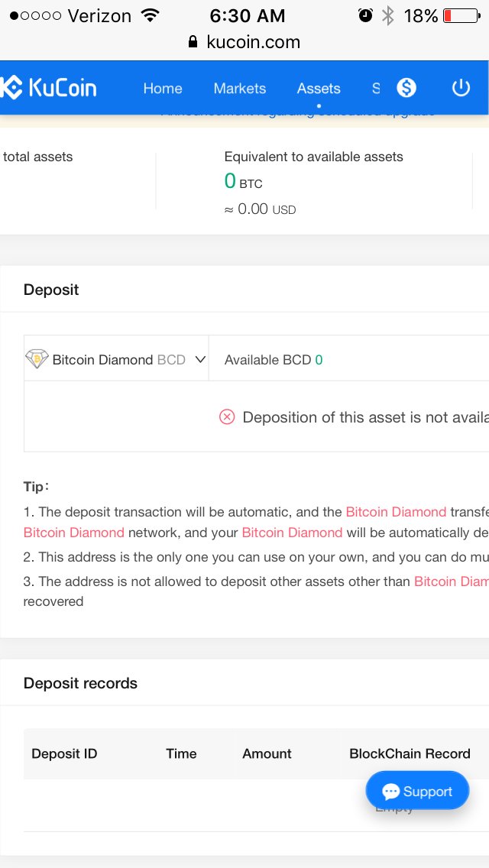Tap the alarm clock status icon
The height and width of the screenshot is (868, 489).
(x=365, y=15)
